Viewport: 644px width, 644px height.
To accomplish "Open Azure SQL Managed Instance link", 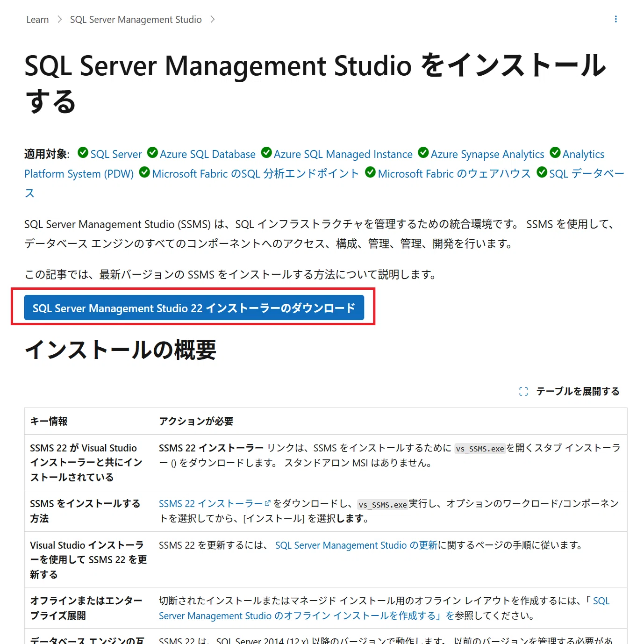I will [x=343, y=154].
